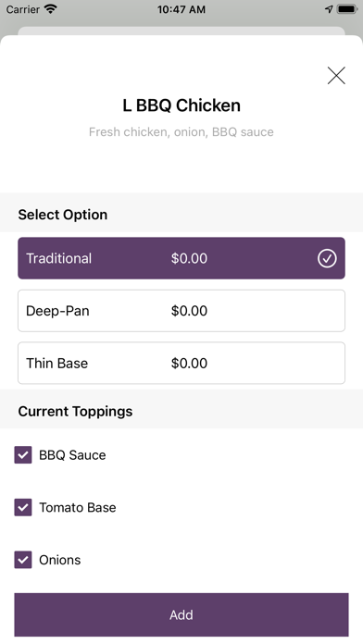363x644 pixels.
Task: Tap the Fresh chicken description text
Action: (x=181, y=131)
